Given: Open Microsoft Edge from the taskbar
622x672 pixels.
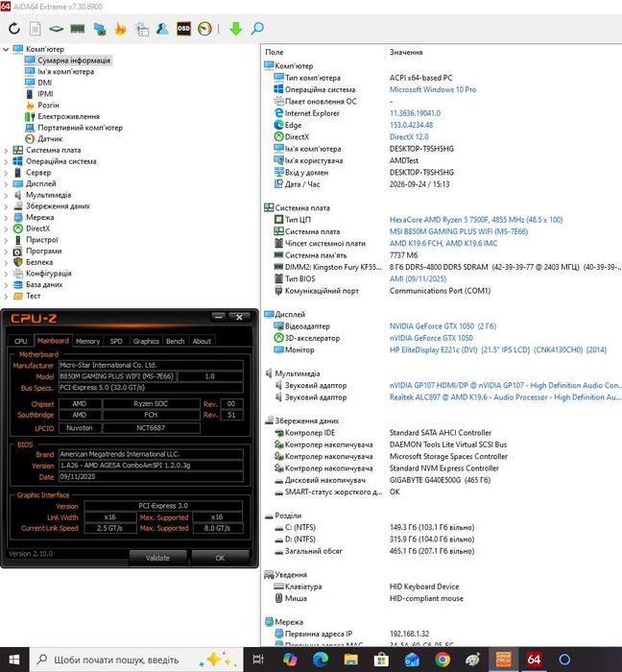Looking at the screenshot, I should tap(320, 660).
